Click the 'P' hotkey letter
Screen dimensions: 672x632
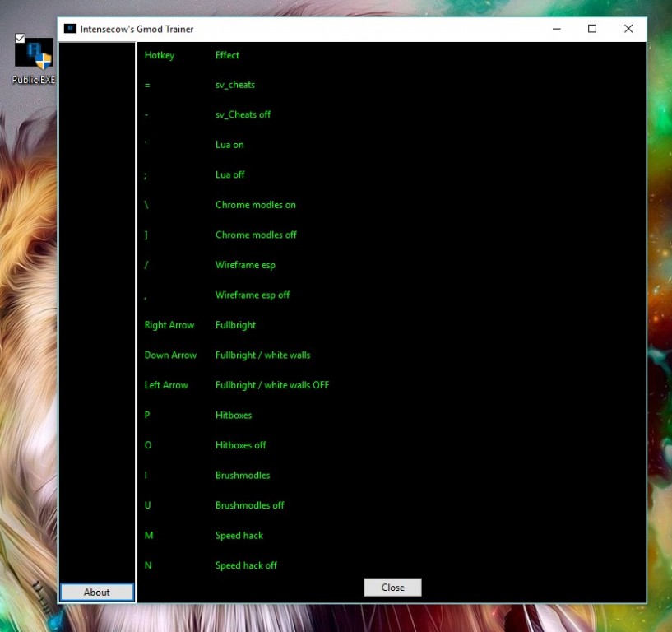147,415
